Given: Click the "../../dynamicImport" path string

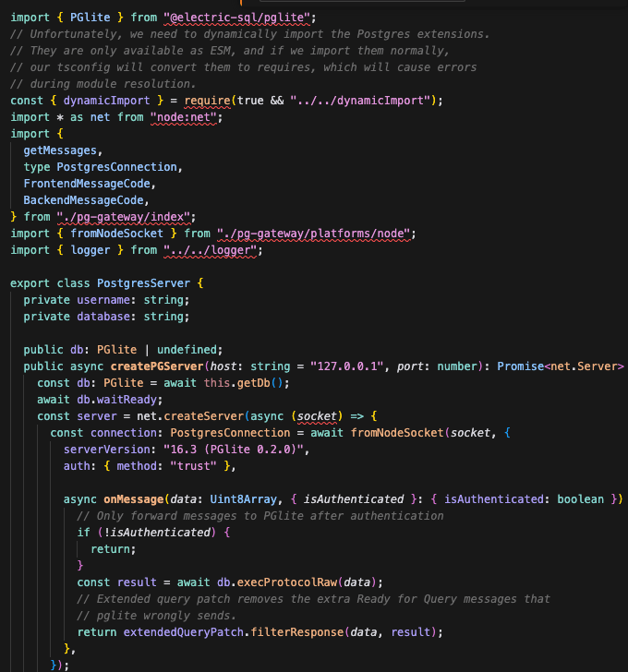Looking at the screenshot, I should (x=360, y=101).
